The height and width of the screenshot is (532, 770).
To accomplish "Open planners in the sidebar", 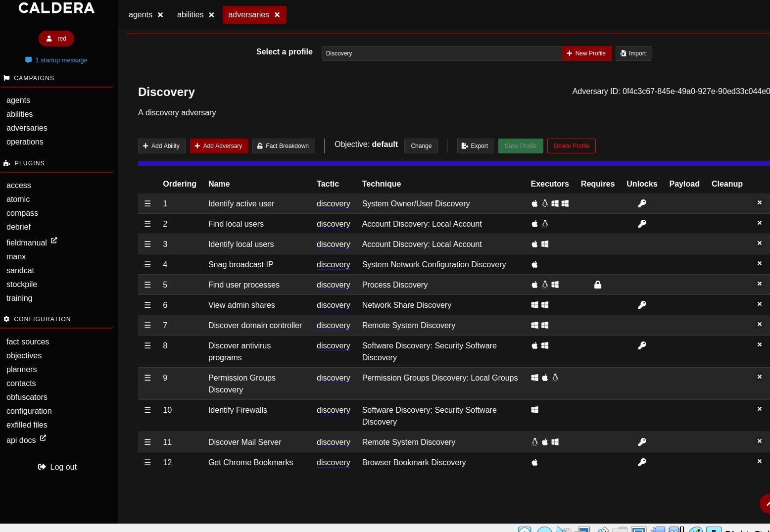I will [22, 369].
